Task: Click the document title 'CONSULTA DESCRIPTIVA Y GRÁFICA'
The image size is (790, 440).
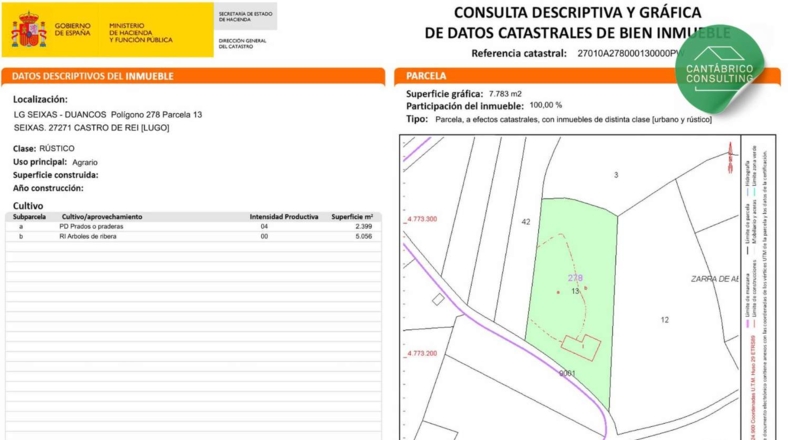Action: coord(577,12)
